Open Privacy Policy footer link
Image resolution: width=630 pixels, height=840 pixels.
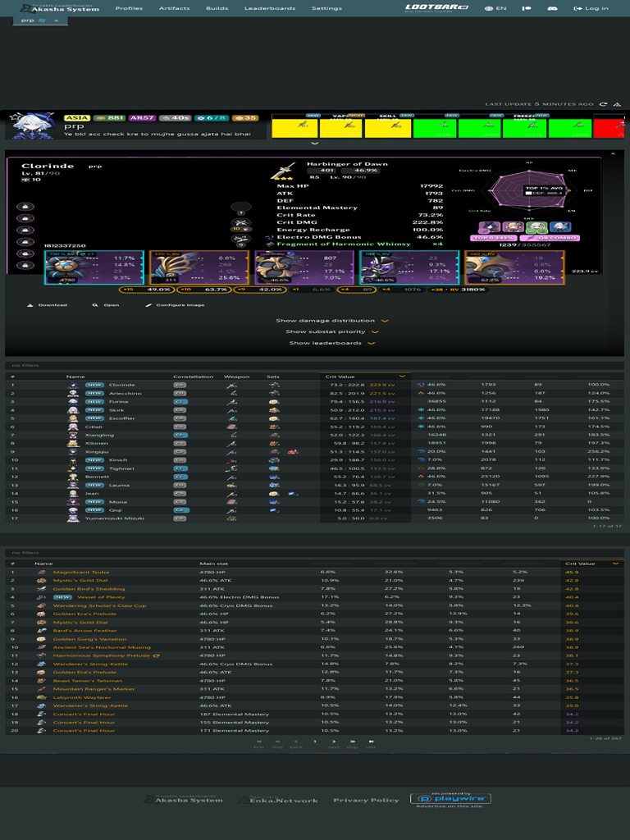[x=366, y=800]
